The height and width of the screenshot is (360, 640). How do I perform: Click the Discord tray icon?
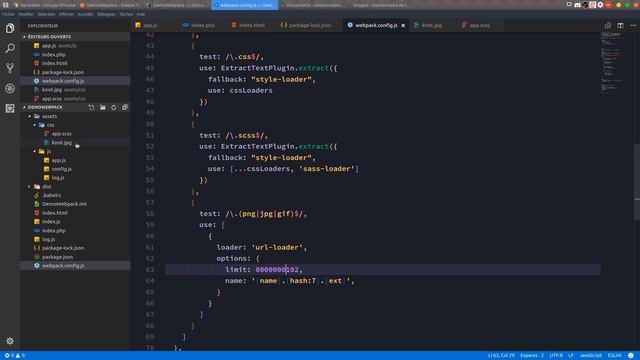pos(577,5)
